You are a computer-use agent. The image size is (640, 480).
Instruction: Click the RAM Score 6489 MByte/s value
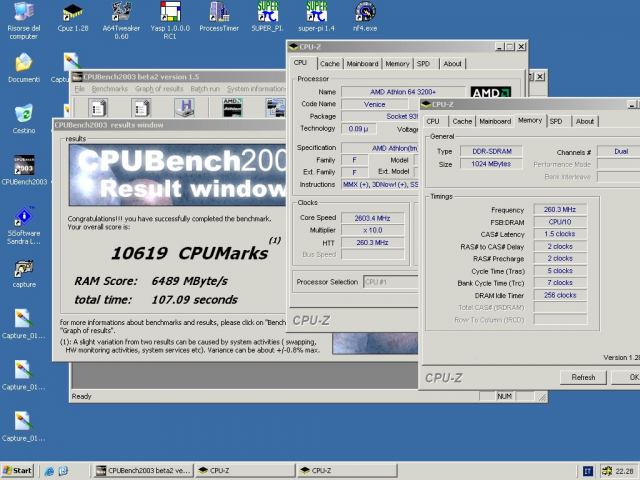(x=189, y=281)
